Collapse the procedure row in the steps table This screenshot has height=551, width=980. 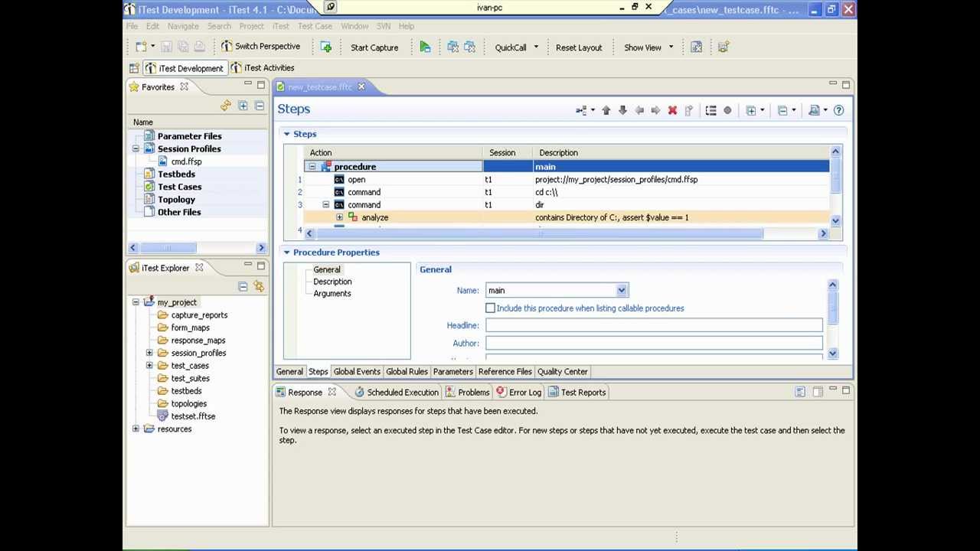click(x=312, y=166)
